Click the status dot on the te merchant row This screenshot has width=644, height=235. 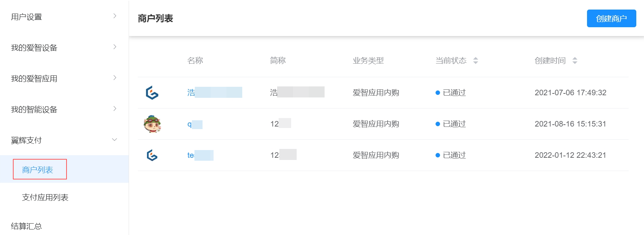tap(437, 155)
